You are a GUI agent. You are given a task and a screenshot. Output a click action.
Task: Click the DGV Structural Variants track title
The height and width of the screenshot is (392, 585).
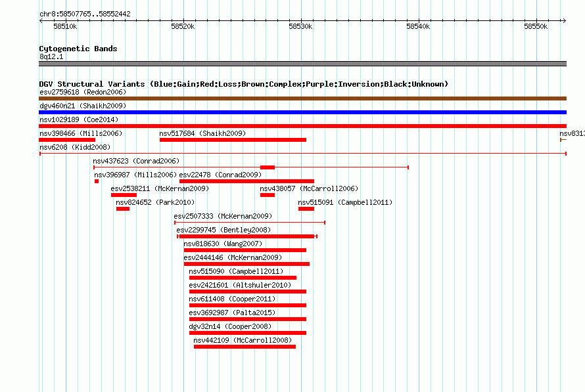[244, 84]
